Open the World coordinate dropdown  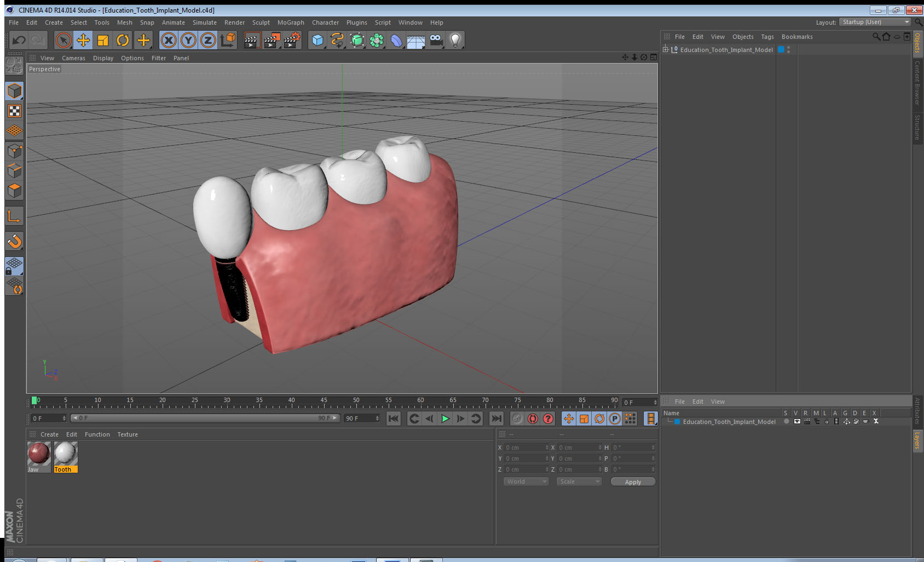(525, 481)
